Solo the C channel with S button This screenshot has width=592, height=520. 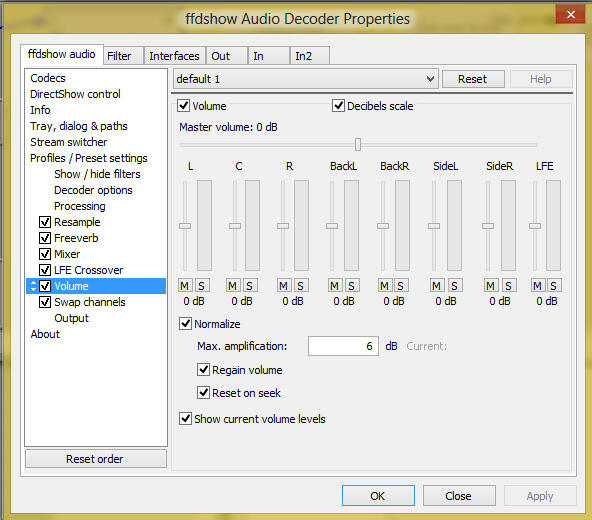[x=250, y=286]
